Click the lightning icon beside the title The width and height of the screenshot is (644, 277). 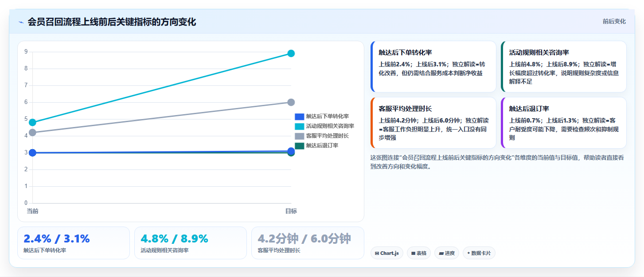[x=21, y=22]
